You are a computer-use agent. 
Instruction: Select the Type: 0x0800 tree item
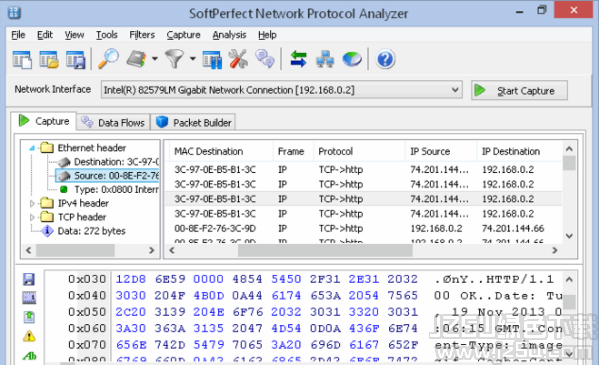[109, 190]
